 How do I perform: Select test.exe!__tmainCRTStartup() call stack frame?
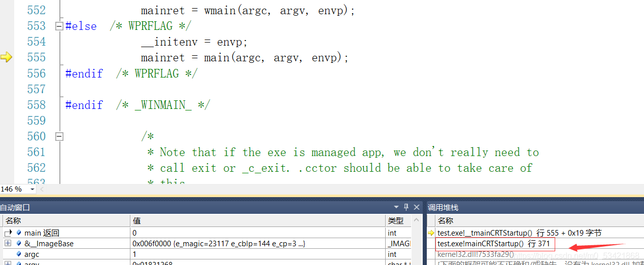click(519, 233)
